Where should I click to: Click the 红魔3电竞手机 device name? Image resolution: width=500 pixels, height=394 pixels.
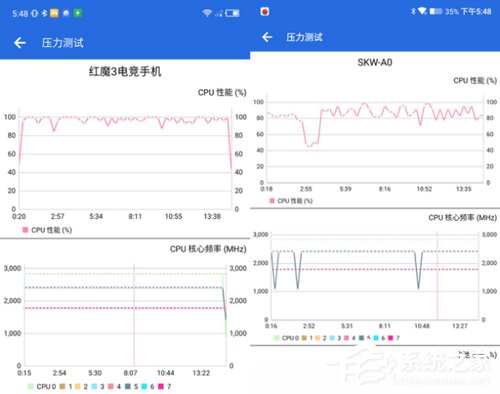(x=125, y=71)
